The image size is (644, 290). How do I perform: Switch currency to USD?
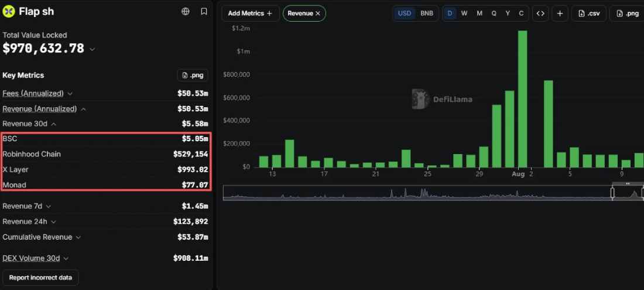click(405, 13)
